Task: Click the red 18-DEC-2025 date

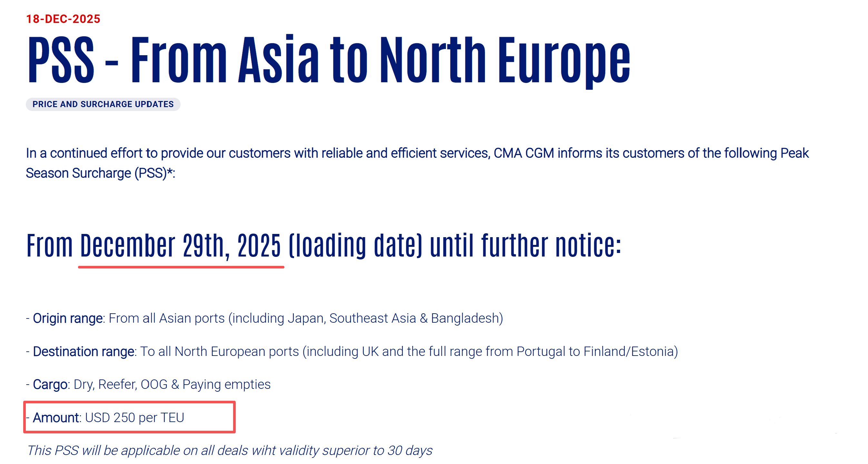Action: tap(63, 19)
